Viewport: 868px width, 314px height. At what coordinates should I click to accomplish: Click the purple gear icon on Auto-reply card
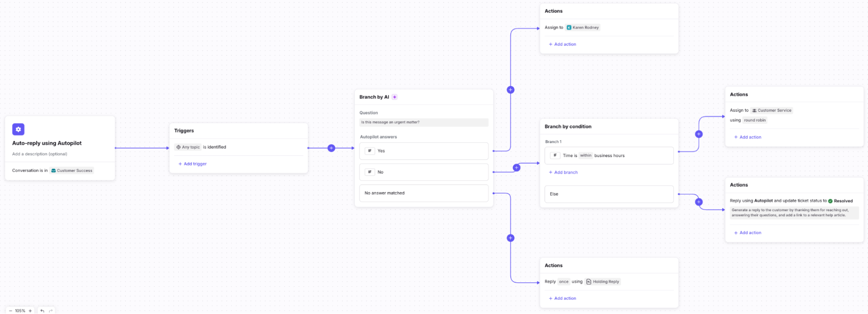point(18,129)
